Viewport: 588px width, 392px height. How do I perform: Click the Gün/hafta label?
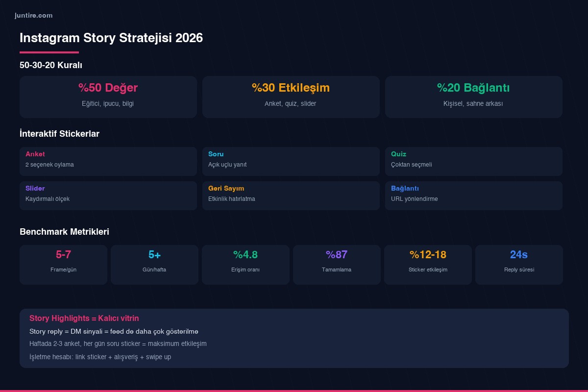[154, 269]
